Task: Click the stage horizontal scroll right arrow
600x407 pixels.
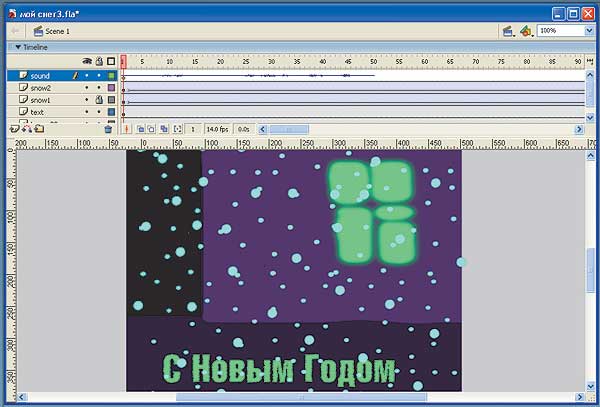Action: 580,397
